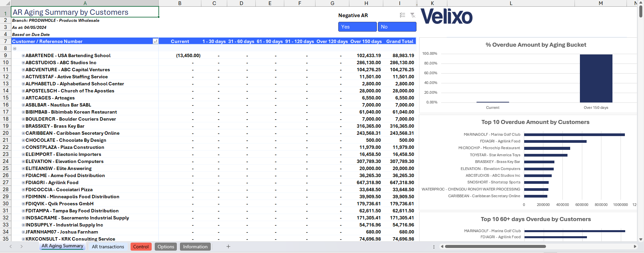
Task: Expand ABCSTUDIOS - ABC Studios Inc row
Action: click(x=23, y=62)
